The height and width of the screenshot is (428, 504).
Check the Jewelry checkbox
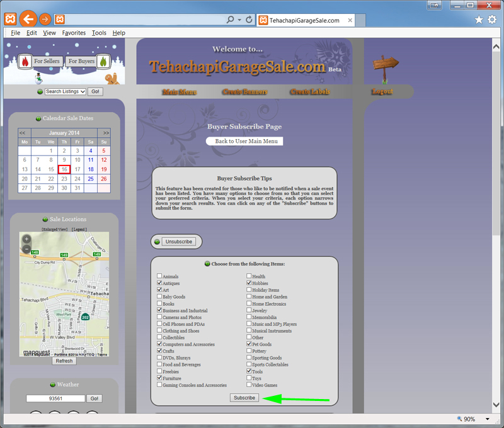[249, 310]
